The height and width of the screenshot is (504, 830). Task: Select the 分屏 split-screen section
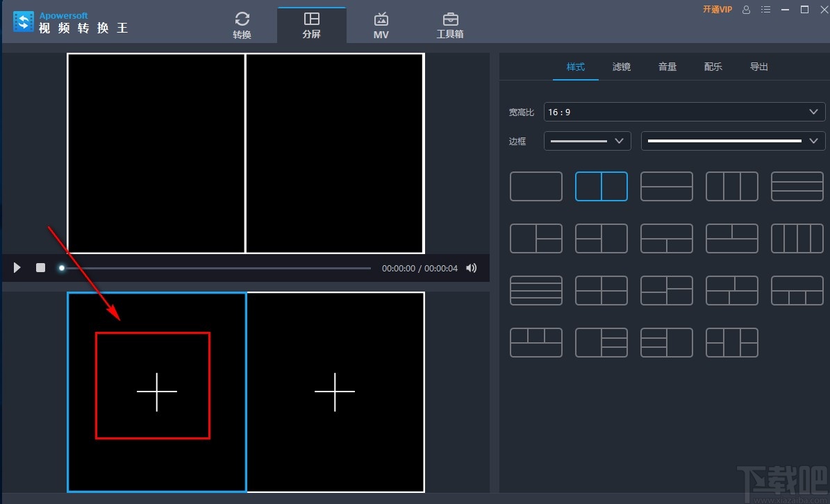(x=311, y=26)
